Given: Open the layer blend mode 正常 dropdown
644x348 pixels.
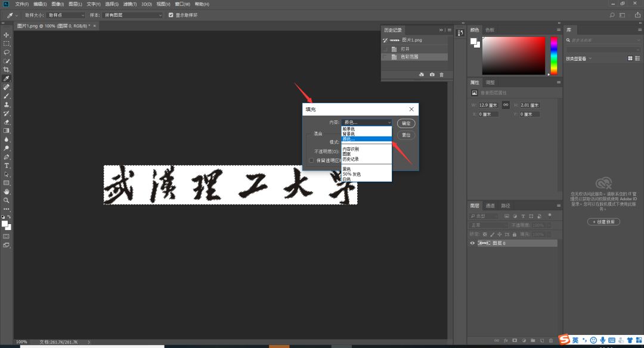Looking at the screenshot, I should 489,225.
